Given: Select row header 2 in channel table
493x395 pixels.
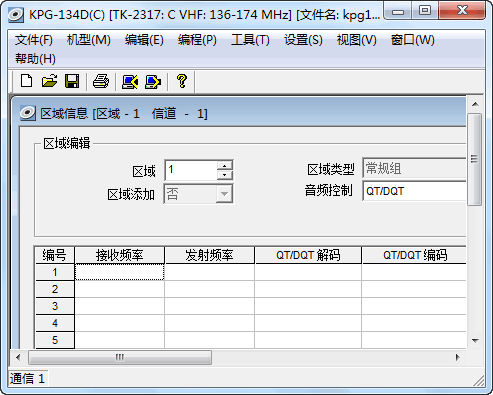Looking at the screenshot, I should tap(55, 289).
